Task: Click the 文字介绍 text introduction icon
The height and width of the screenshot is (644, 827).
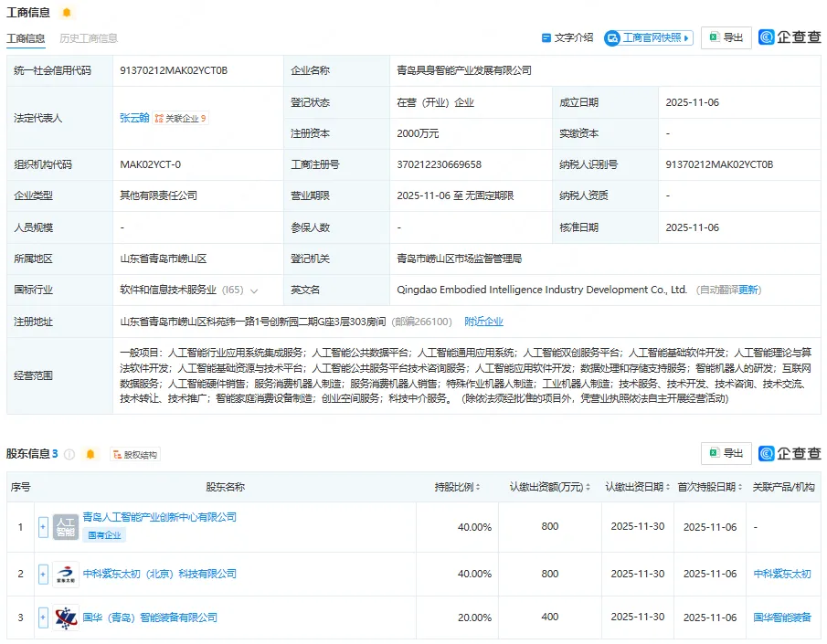Action: coord(546,37)
